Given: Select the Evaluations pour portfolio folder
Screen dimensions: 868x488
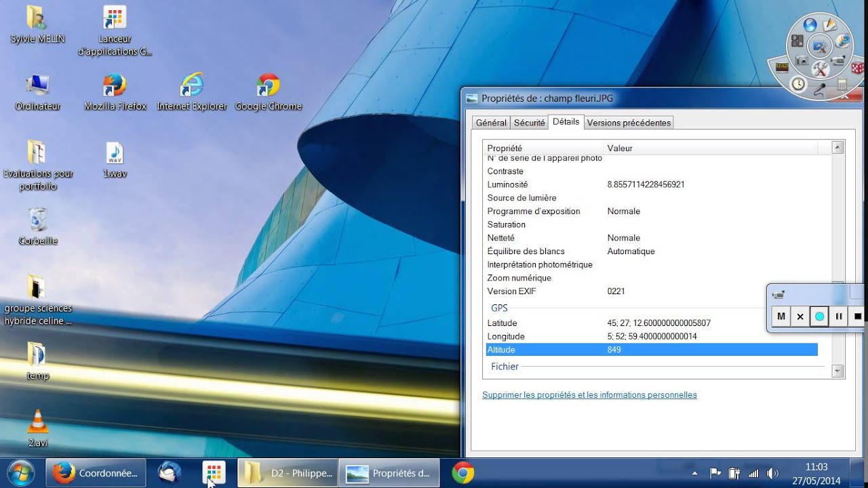Looking at the screenshot, I should point(38,166).
